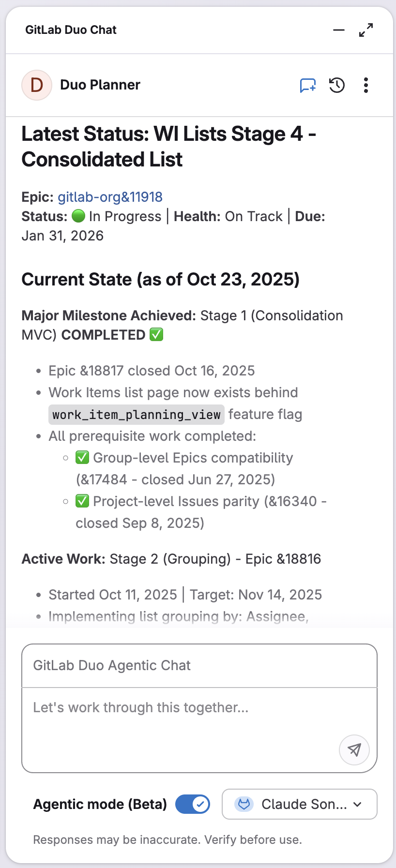396x868 pixels.
Task: Select the work_item_planning_view code chip
Action: click(x=136, y=414)
